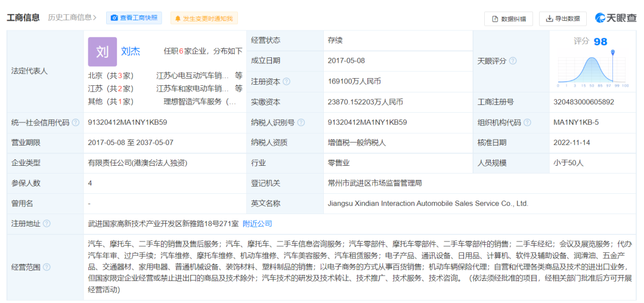Image resolution: width=644 pixels, height=303 pixels.
Task: Click industry value 零售业
Action: (x=339, y=163)
